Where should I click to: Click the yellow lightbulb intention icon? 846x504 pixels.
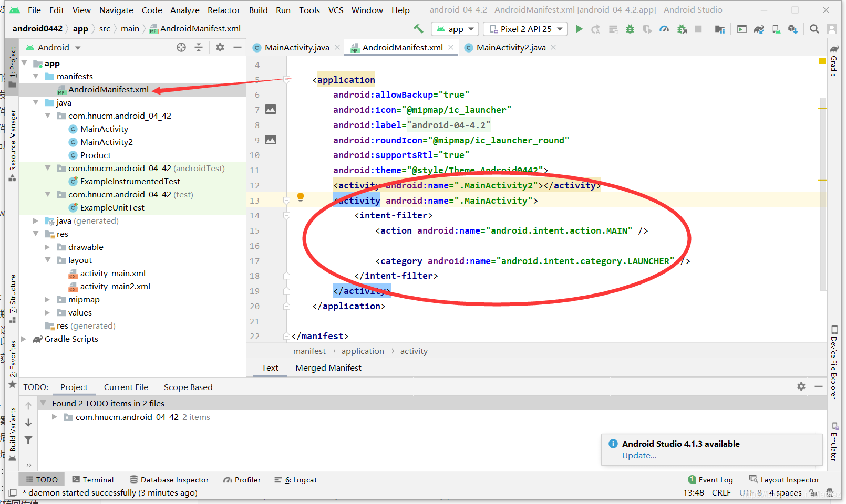pos(301,197)
